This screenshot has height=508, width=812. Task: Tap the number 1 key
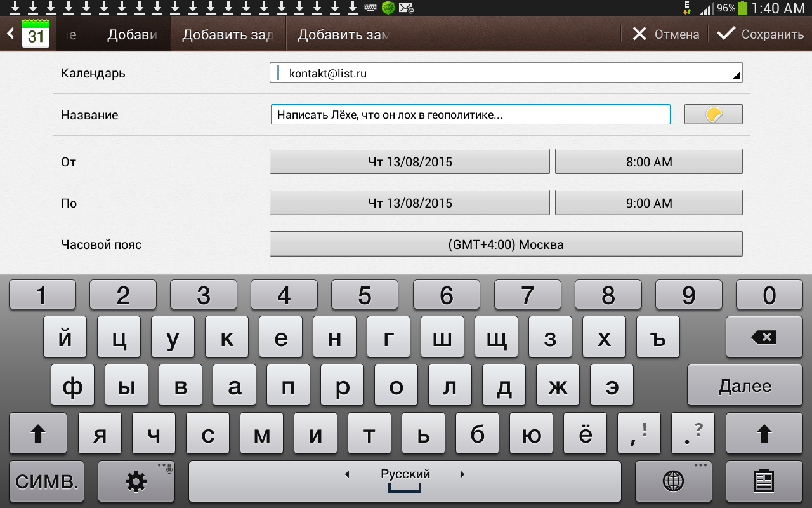click(x=43, y=295)
